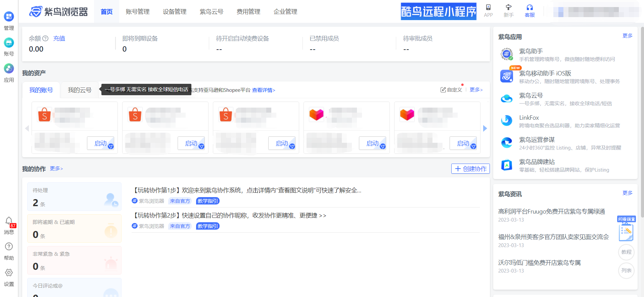644x297 pixels.
Task: Open the 应用 section in the left sidebar
Action: tap(9, 73)
